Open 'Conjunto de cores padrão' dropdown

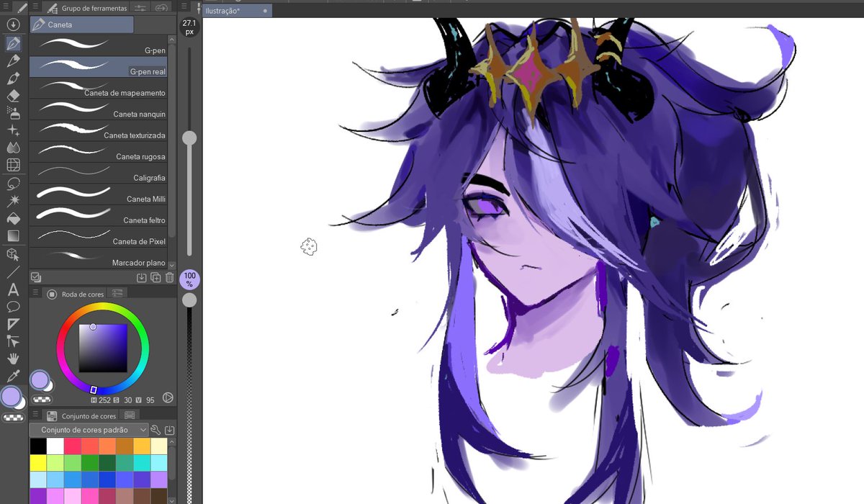[x=89, y=430]
